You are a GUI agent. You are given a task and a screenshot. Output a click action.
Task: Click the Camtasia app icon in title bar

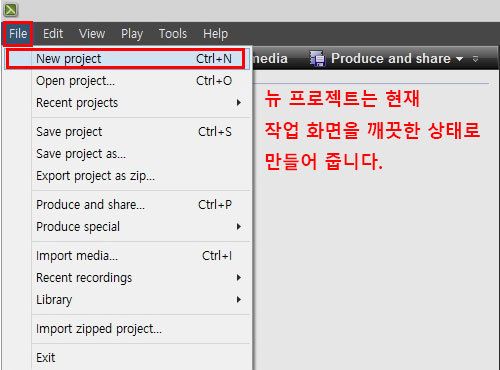10,10
